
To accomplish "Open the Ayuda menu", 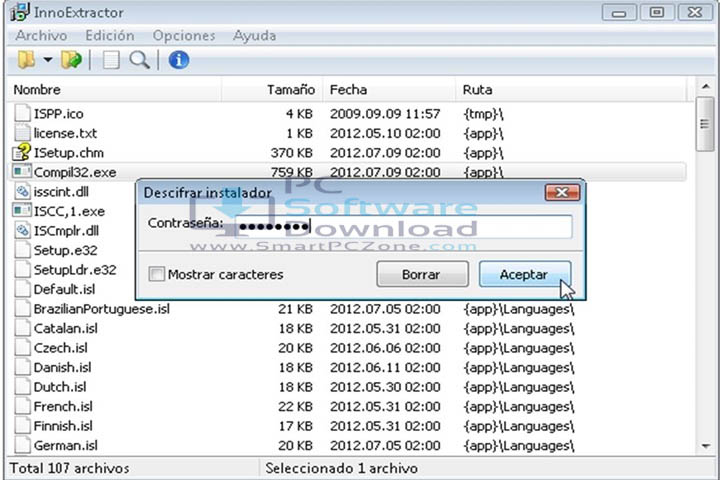I will (254, 35).
